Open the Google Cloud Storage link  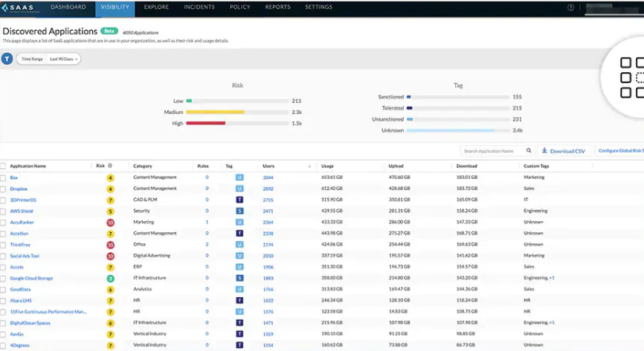(x=31, y=278)
